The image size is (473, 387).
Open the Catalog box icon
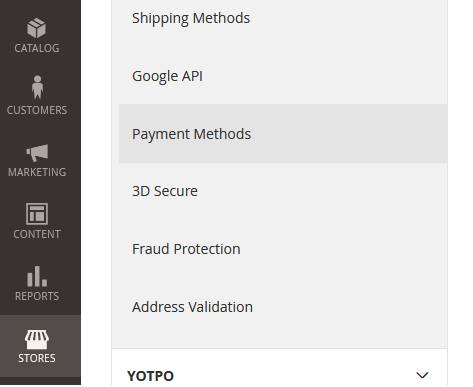37,28
